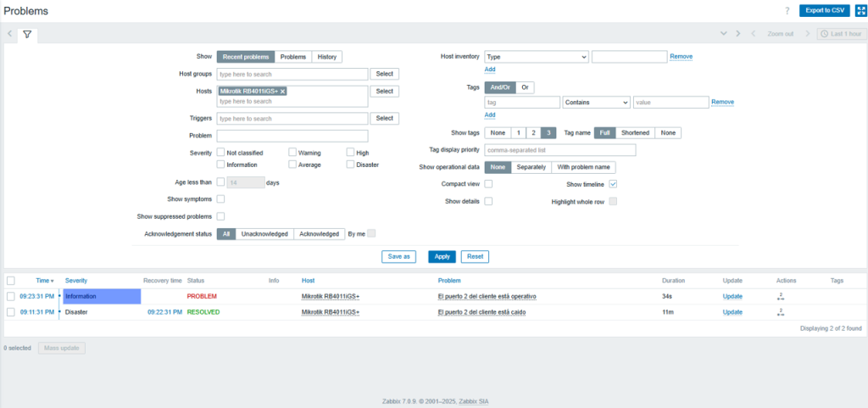
Task: Set Show tags to 2
Action: tap(533, 133)
